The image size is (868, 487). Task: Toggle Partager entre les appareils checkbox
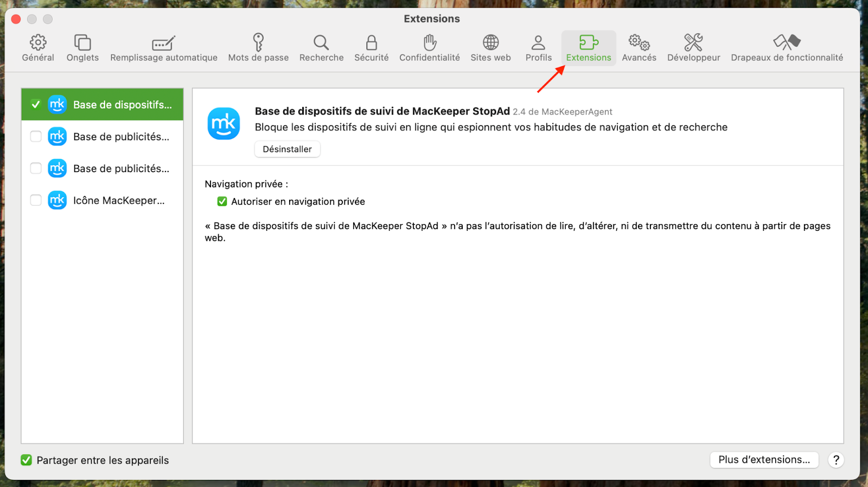point(26,460)
